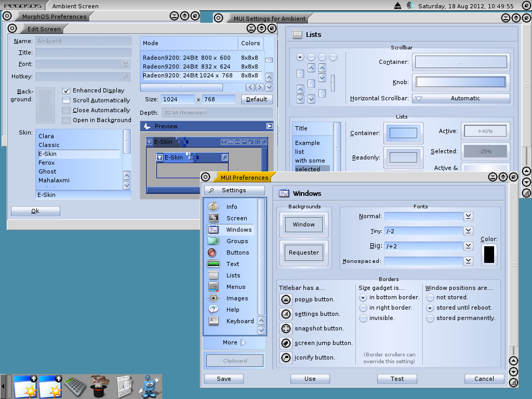Cancel the MUI Preferences window
This screenshot has height=399, width=532.
(x=484, y=379)
